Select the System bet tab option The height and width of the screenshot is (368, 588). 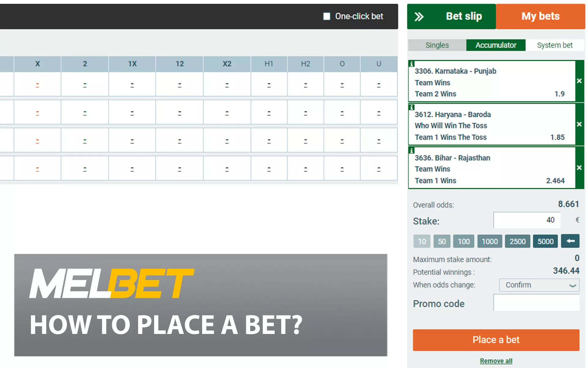(x=556, y=45)
